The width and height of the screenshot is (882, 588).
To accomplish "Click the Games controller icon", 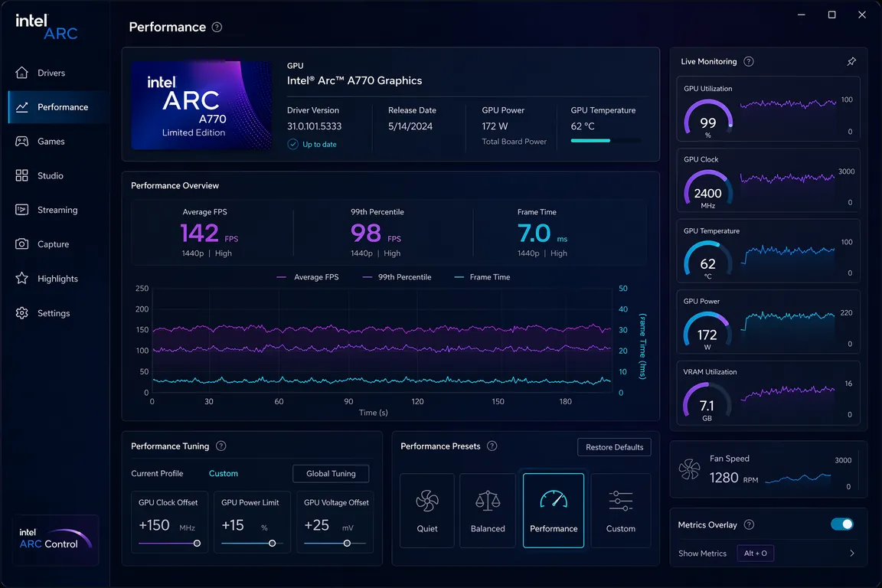I will coord(22,141).
